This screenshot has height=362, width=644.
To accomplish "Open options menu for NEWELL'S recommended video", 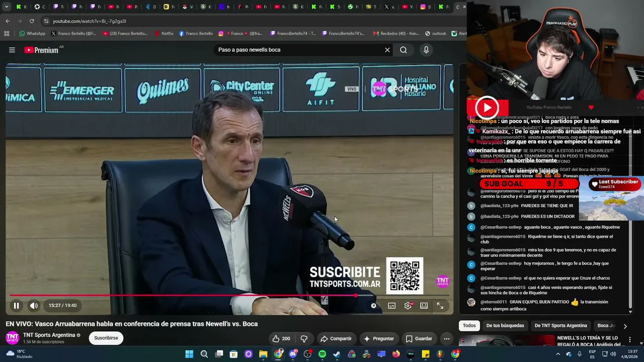I will [x=629, y=340].
